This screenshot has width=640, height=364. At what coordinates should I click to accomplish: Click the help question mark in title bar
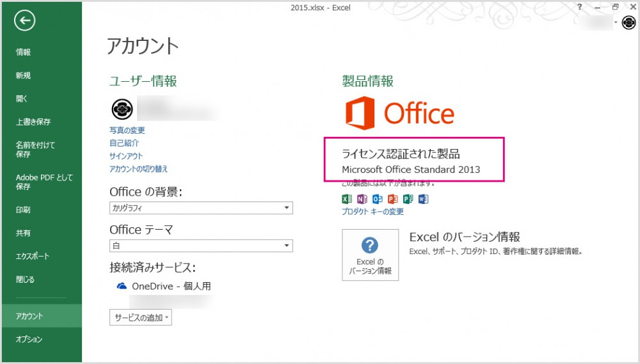point(580,6)
